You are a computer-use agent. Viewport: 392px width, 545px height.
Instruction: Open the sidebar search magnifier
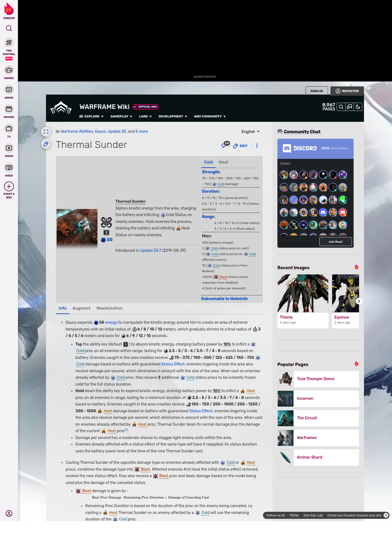9,28
